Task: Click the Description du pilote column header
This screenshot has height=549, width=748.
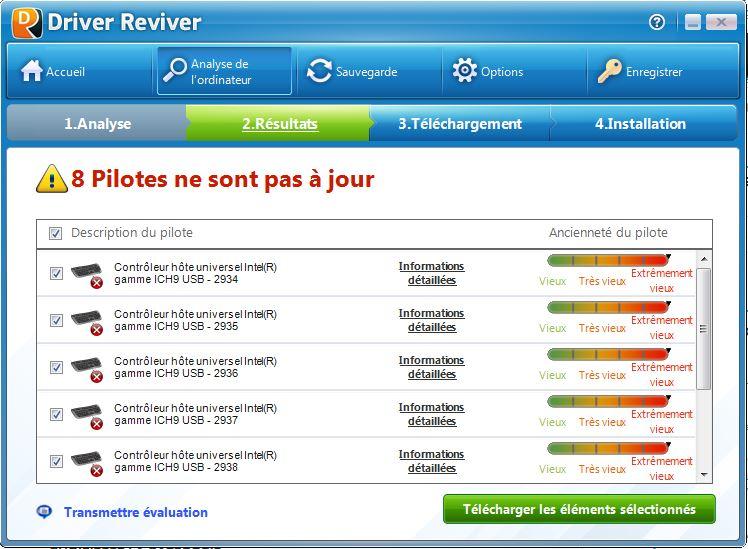Action: 132,233
